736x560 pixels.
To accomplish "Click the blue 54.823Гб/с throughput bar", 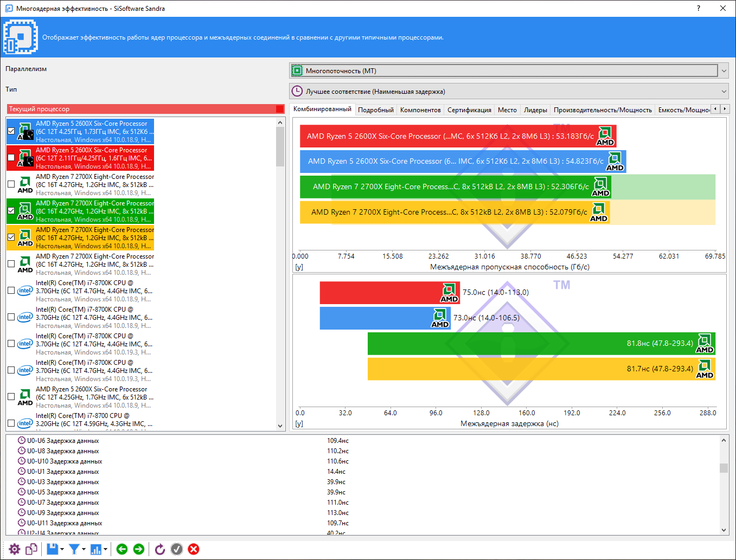I will [463, 161].
